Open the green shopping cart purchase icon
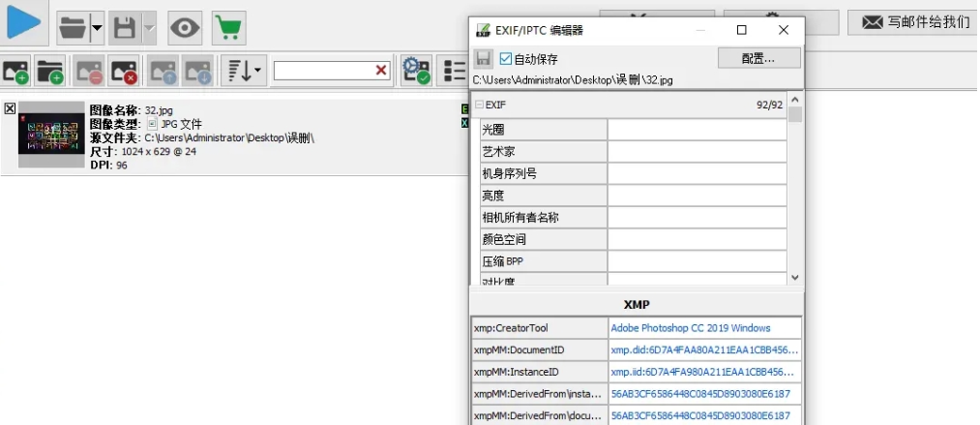 (228, 28)
